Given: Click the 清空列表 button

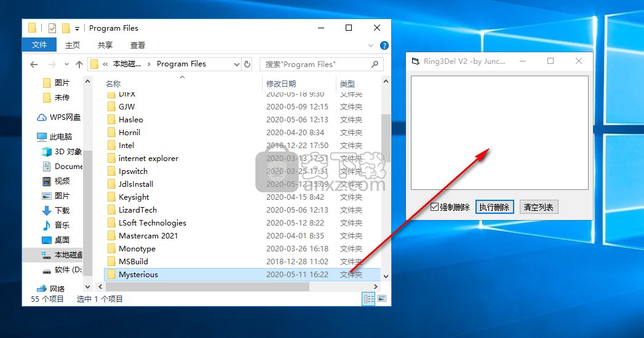Looking at the screenshot, I should pos(538,207).
